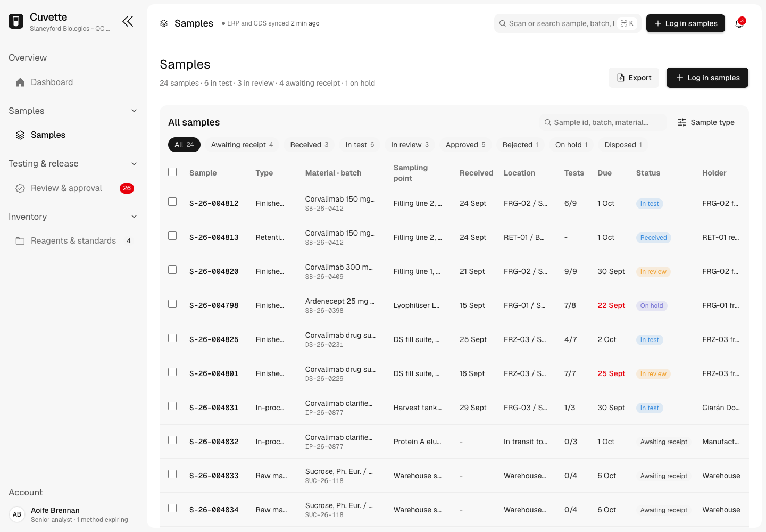The width and height of the screenshot is (766, 532).
Task: Collapse the Testing & release section
Action: [x=134, y=164]
